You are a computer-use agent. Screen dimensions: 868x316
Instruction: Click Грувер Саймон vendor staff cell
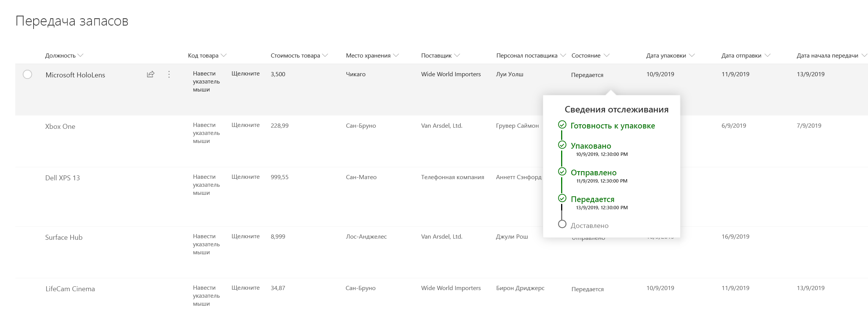click(x=517, y=126)
